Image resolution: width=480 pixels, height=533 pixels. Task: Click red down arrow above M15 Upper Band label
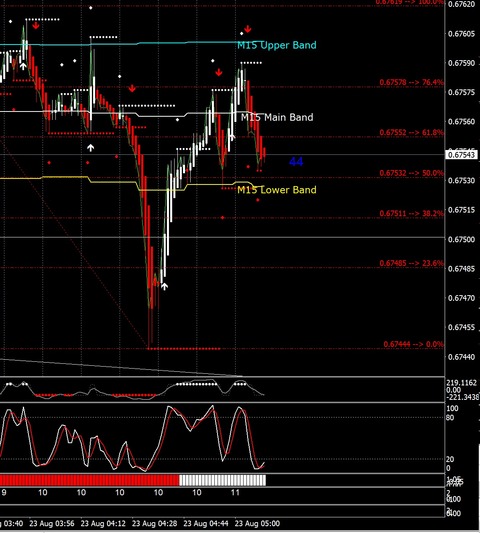tap(247, 29)
